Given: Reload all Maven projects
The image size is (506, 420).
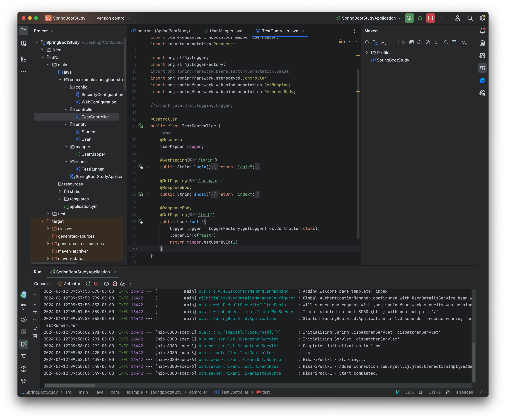Looking at the screenshot, I should [367, 42].
